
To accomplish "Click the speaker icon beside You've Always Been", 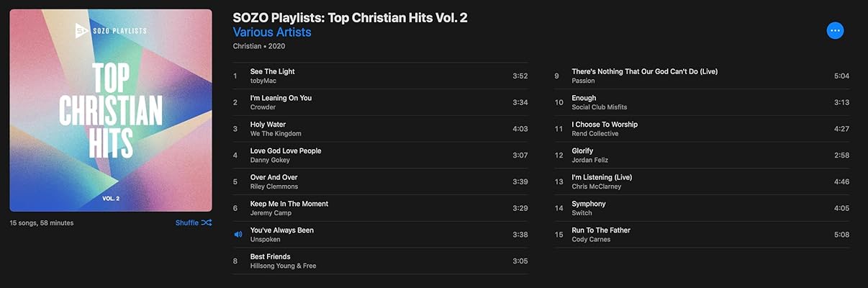I will 238,234.
